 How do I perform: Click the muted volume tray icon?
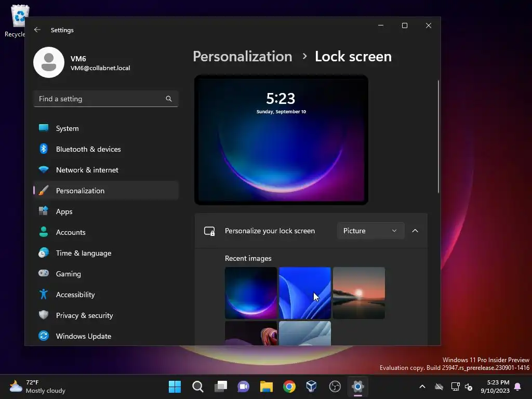pyautogui.click(x=469, y=387)
